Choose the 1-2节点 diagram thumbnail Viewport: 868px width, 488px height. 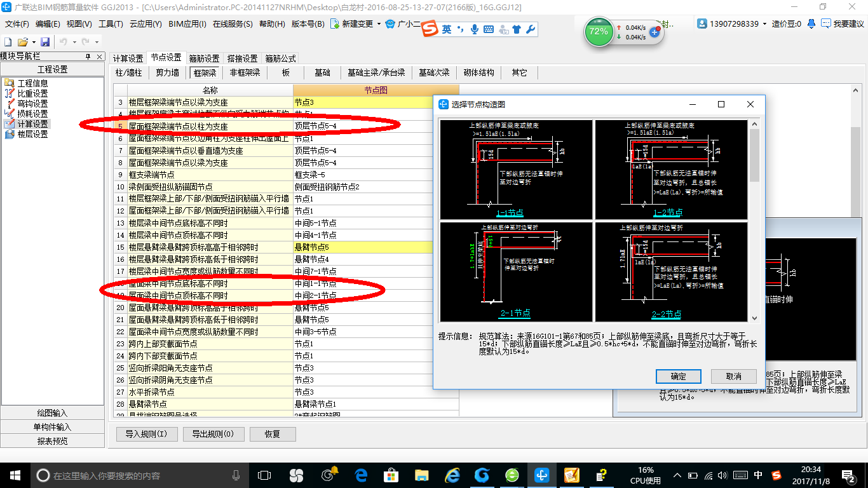[671, 170]
